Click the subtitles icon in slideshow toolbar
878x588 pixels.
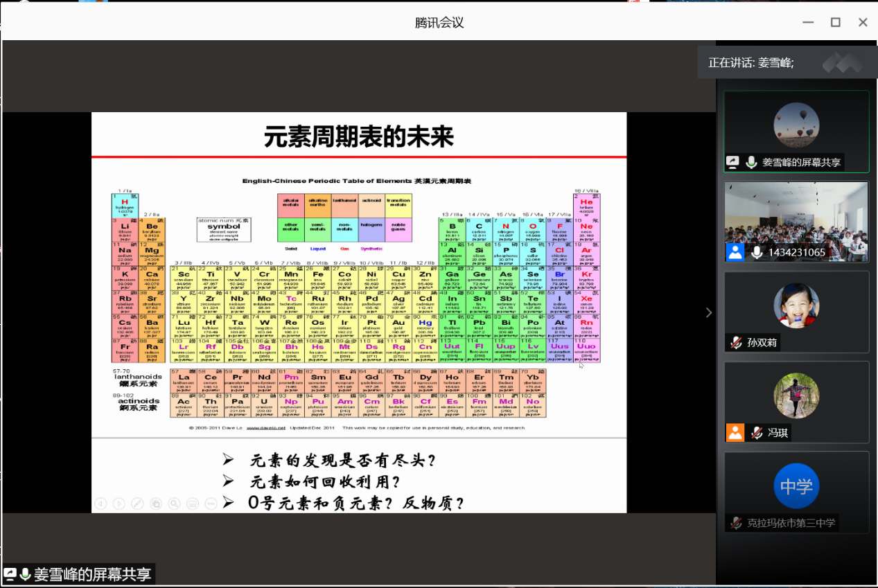[x=193, y=504]
